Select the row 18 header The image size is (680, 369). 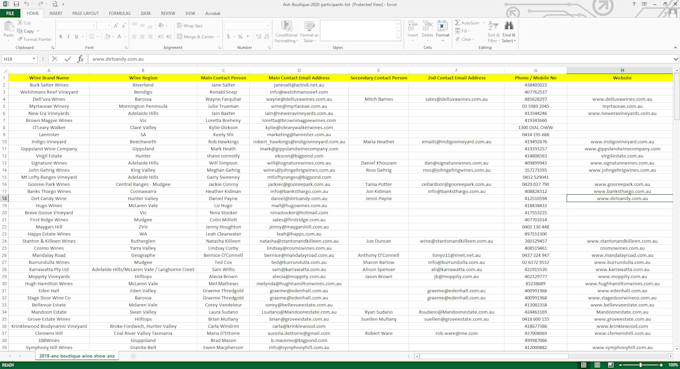pos(4,198)
